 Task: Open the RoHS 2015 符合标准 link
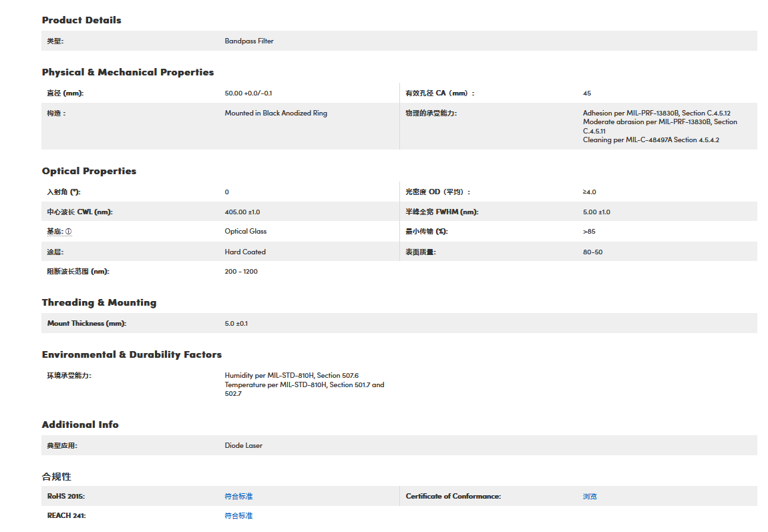click(238, 496)
